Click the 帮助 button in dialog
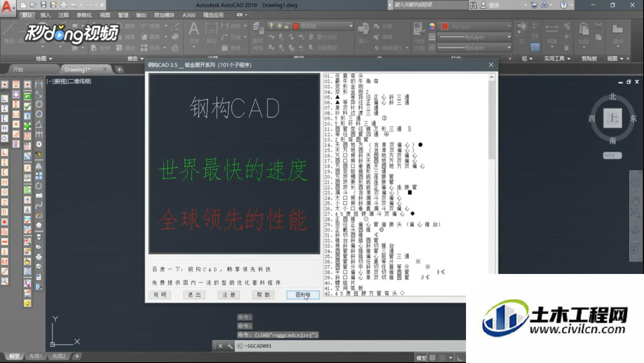 click(263, 295)
